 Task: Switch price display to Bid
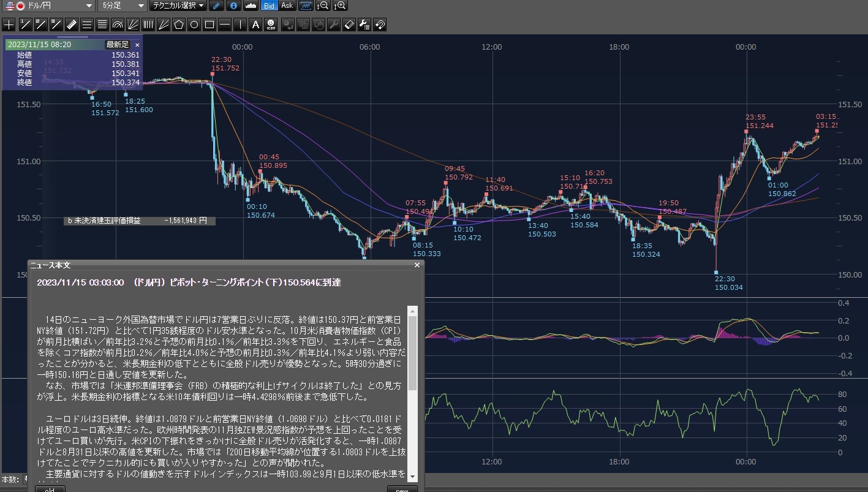point(269,6)
